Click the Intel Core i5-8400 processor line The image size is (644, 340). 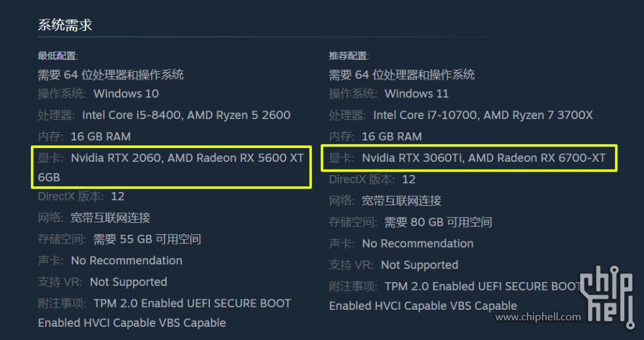186,115
